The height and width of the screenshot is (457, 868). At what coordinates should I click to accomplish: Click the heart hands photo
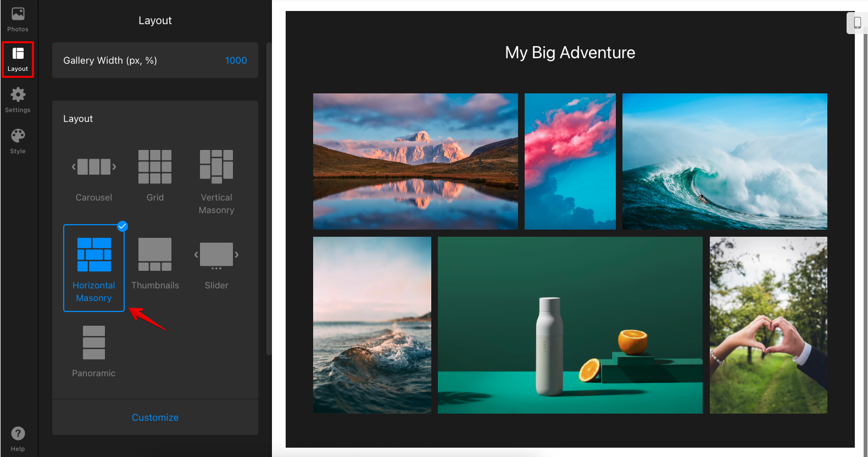[769, 325]
